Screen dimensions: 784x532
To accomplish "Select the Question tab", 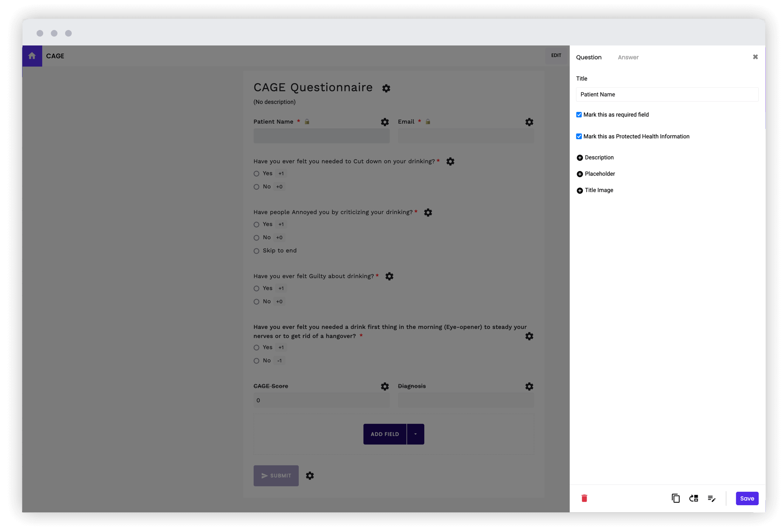I will (589, 57).
